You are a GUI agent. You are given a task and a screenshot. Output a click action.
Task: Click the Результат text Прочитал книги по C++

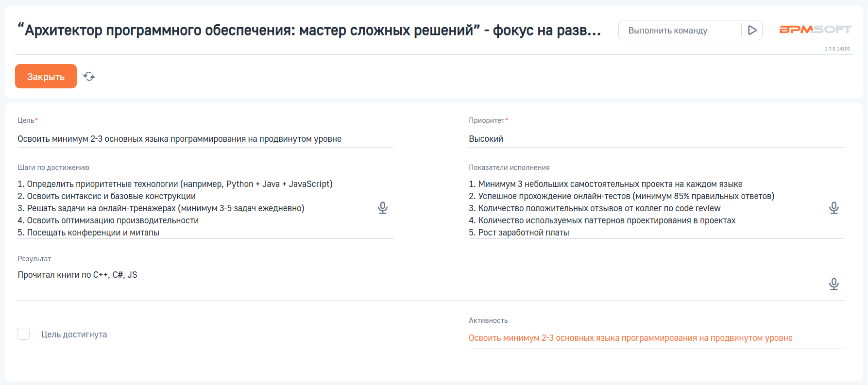(78, 275)
